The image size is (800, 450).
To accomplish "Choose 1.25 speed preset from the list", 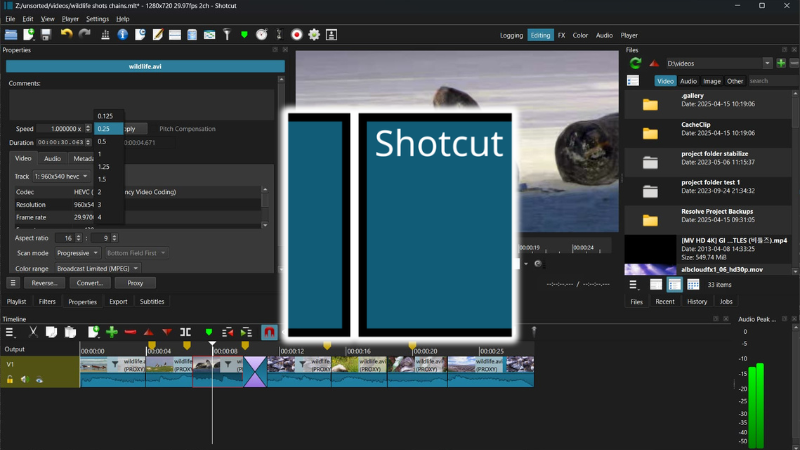I will pyautogui.click(x=108, y=166).
